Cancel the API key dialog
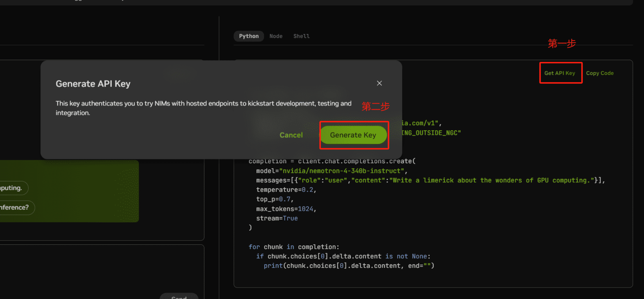 click(x=291, y=135)
